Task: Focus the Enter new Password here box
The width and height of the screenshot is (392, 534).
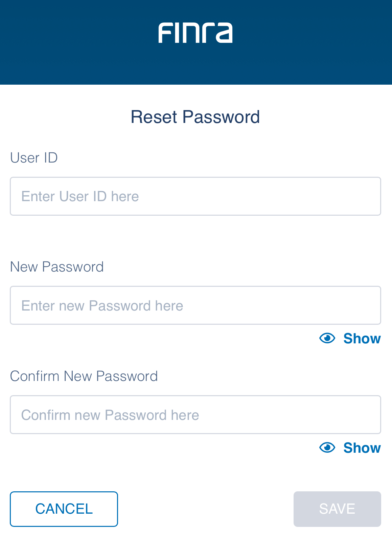Action: (195, 305)
